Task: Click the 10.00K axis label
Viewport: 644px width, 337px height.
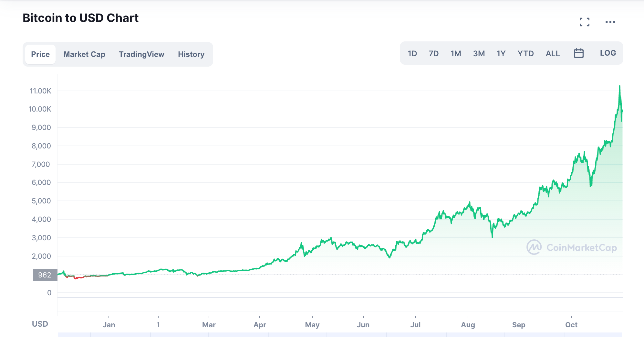Action: coord(40,109)
